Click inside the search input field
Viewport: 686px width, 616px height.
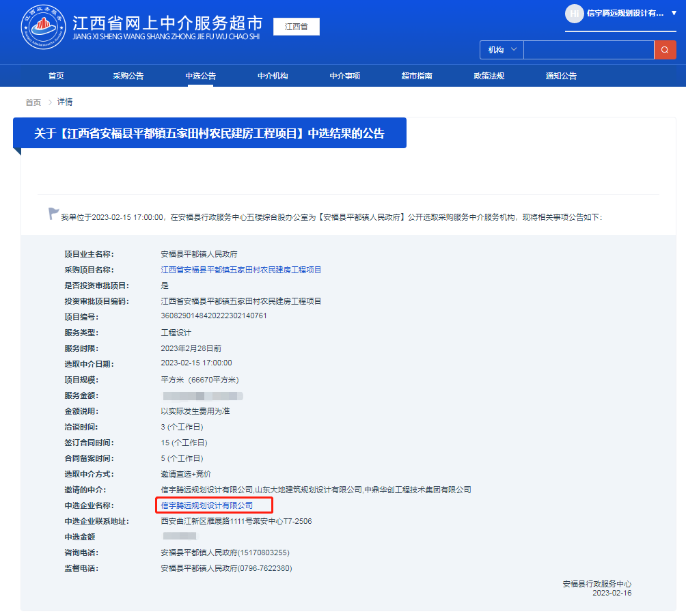(589, 50)
